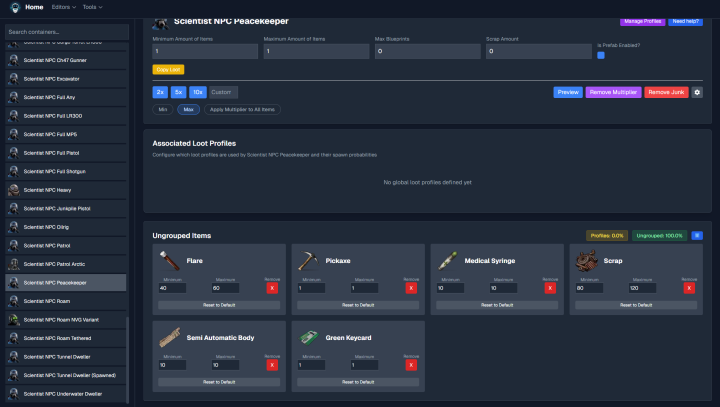Click the Scientist NPC Heavy icon

tap(14, 190)
